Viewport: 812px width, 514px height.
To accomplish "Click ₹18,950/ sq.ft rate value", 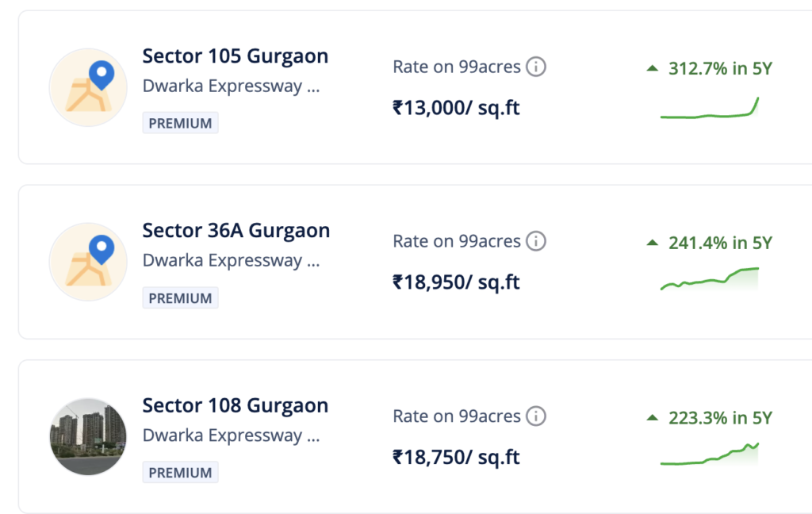I will [x=456, y=282].
